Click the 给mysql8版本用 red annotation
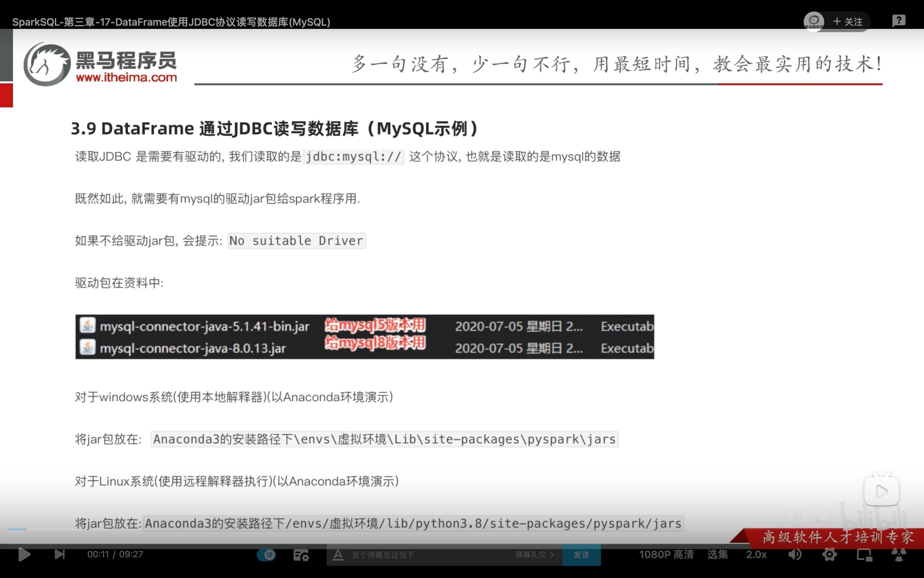Viewport: 924px width, 578px height. point(375,343)
